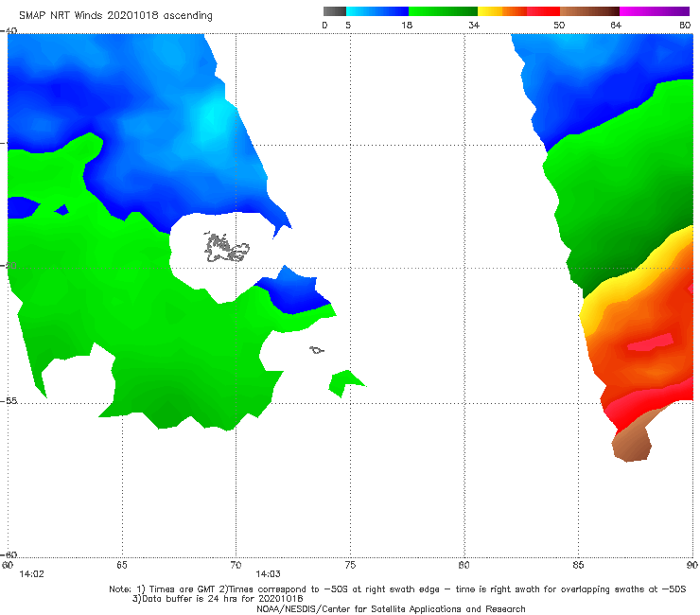Viewport: 700px width, 615px height.
Task: Click the longitude label '80' on the axis
Action: point(464,565)
